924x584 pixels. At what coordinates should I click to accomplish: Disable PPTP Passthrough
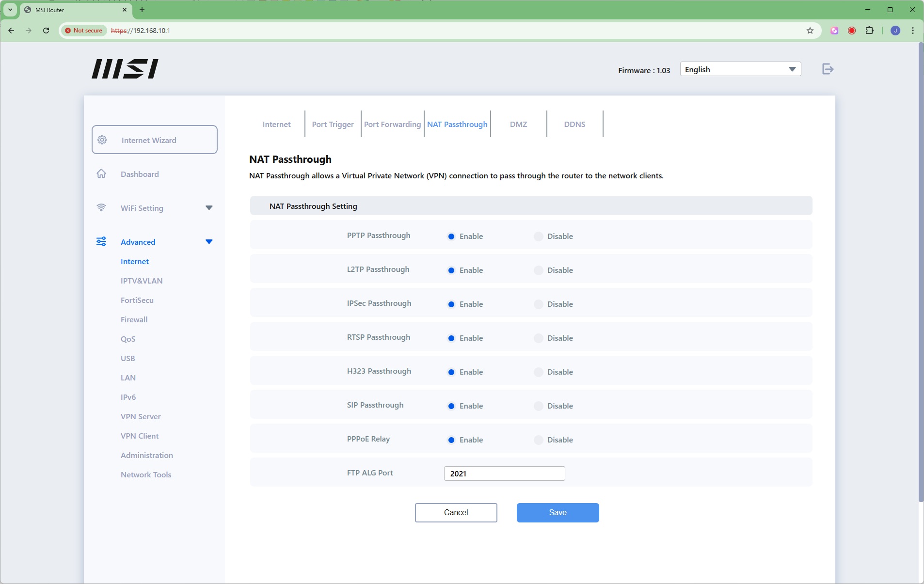538,237
